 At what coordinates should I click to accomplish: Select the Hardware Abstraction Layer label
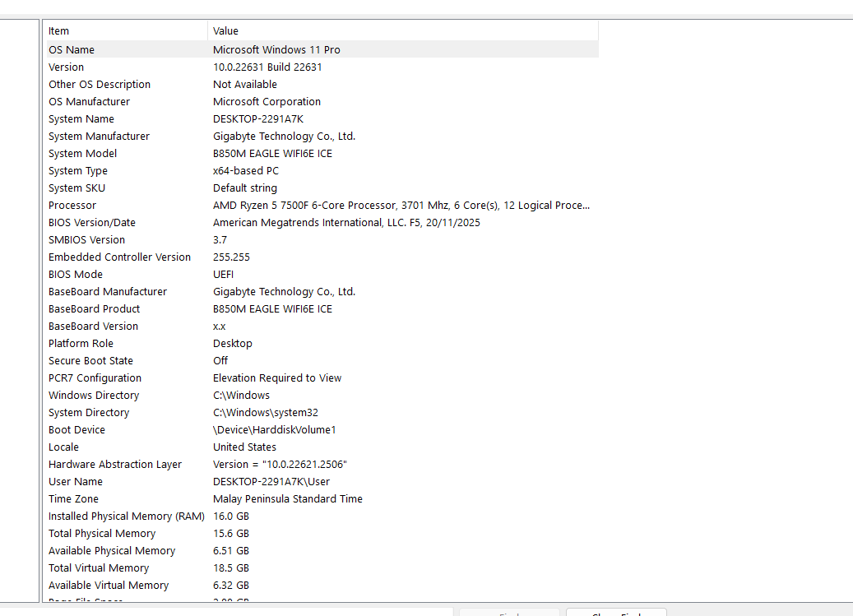click(115, 465)
